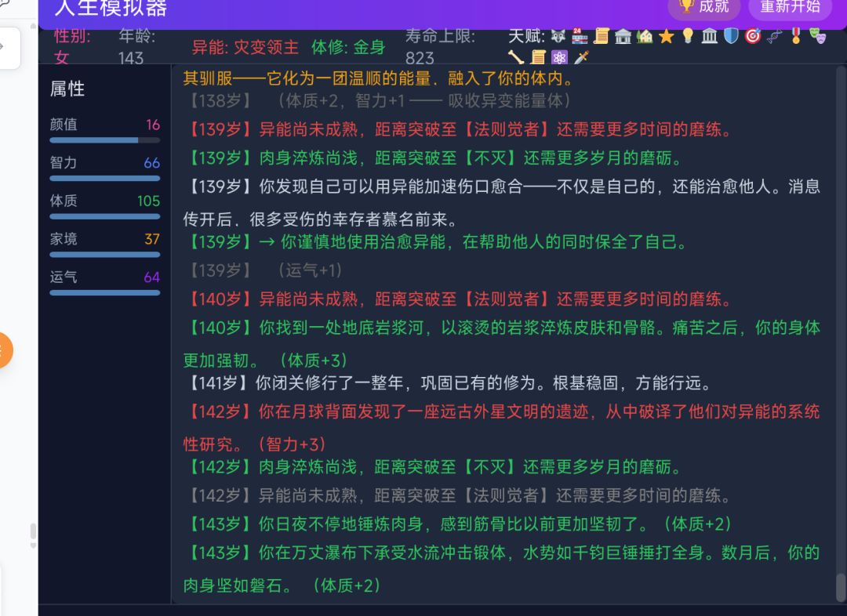Click the wolf talent icon
This screenshot has width=847, height=616.
click(x=558, y=36)
